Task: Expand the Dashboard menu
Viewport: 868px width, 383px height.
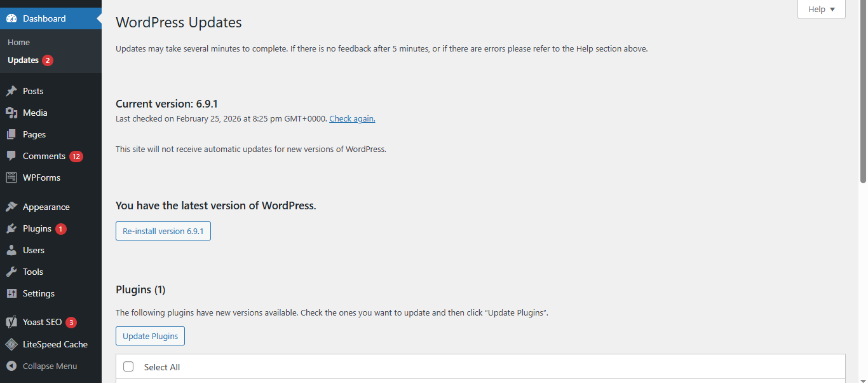Action: tap(43, 18)
